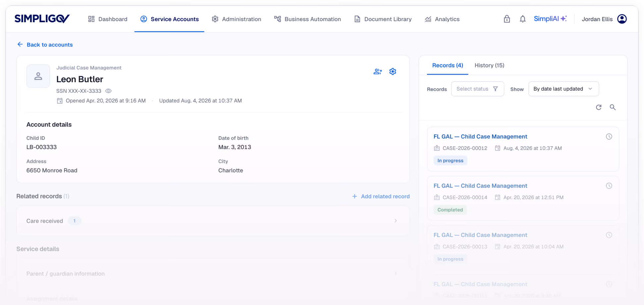Click the CASE-2026-00012 case number
This screenshot has height=305, width=644.
[x=465, y=148]
